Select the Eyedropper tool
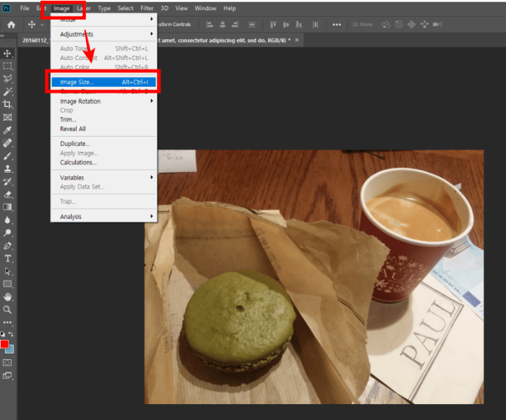 pyautogui.click(x=7, y=130)
